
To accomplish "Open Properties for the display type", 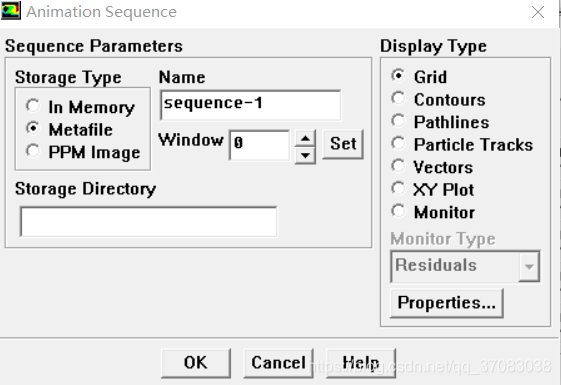I will coord(447,303).
